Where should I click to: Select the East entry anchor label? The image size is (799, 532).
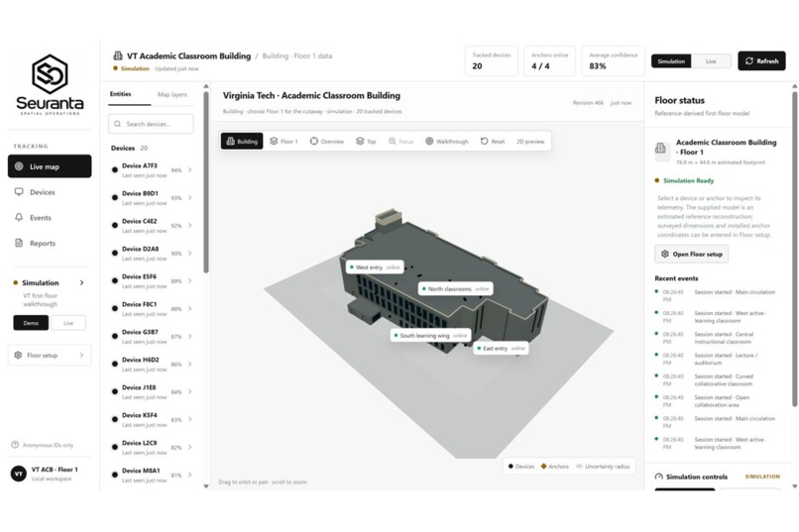click(x=501, y=348)
